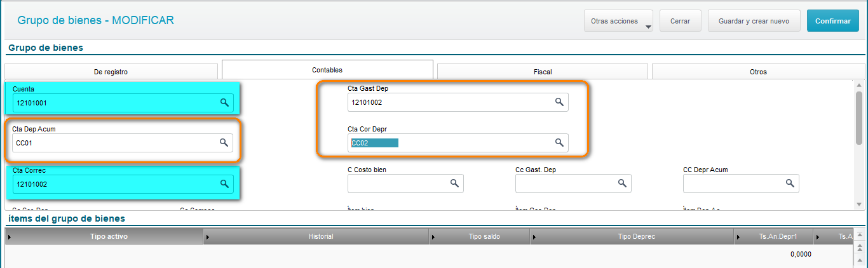Image resolution: width=868 pixels, height=268 pixels.
Task: Click the 0,0000 value in grid
Action: [801, 255]
